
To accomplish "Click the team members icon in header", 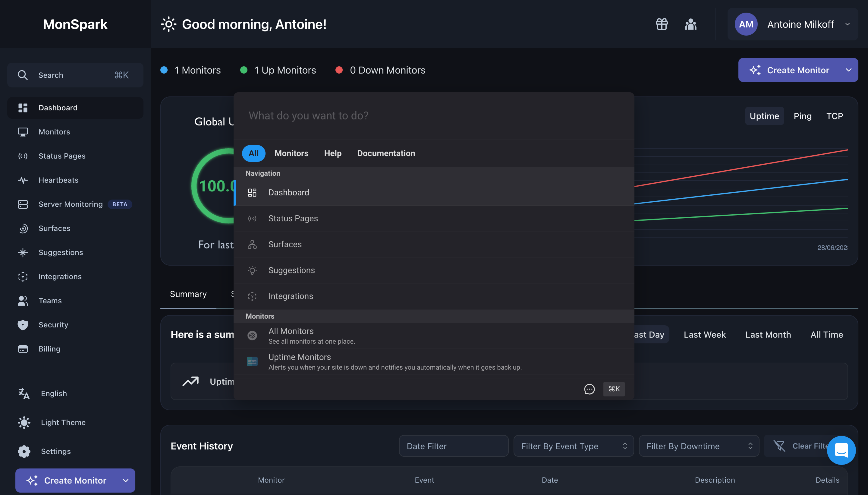I will tap(691, 24).
